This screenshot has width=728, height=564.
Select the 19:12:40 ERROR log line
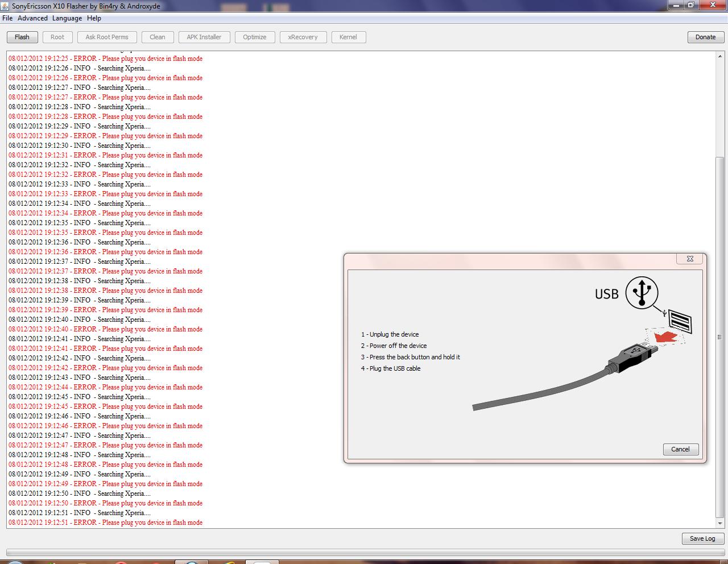(x=105, y=329)
